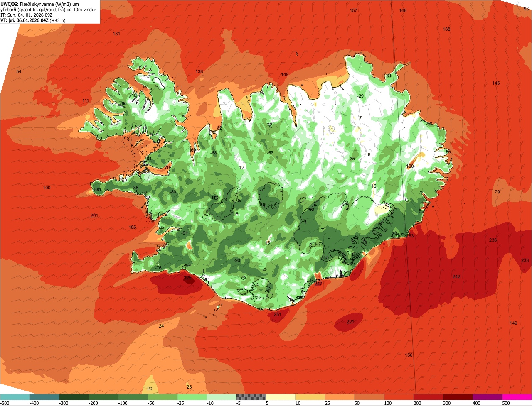Click the value -29 on land
The height and width of the screenshot is (406, 532).
360,96
